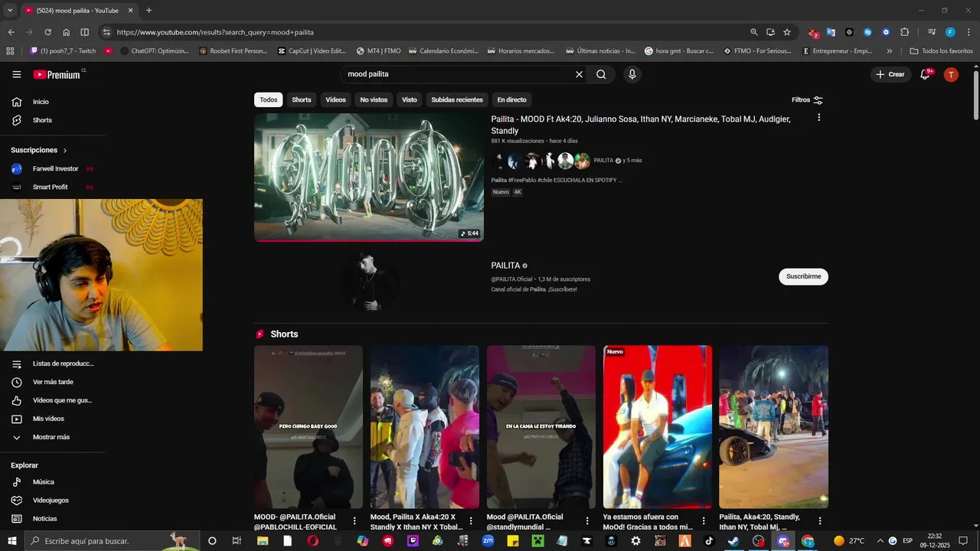Open options menu for MOOD- @PAILITA.Oficial short
Screen dimensions: 980x551
[x=354, y=520]
